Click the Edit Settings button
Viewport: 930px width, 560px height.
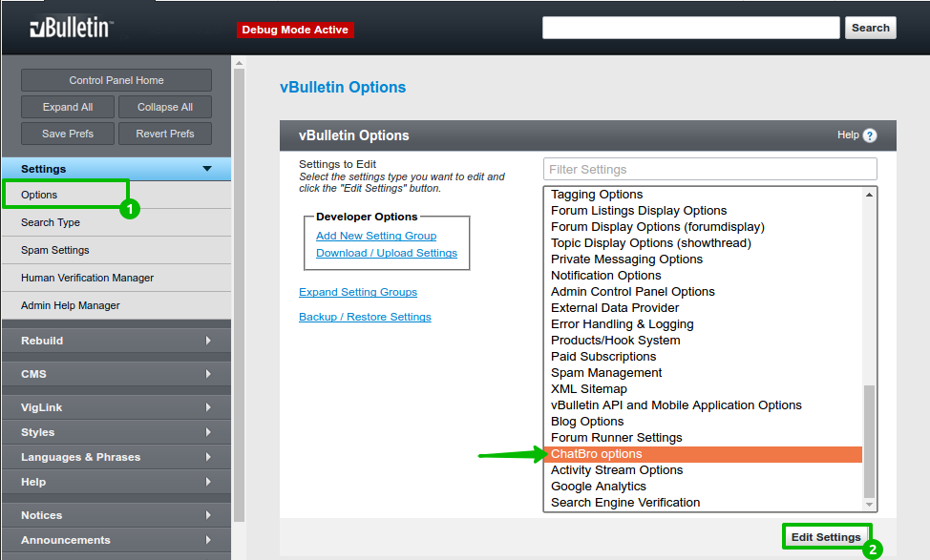pos(826,537)
